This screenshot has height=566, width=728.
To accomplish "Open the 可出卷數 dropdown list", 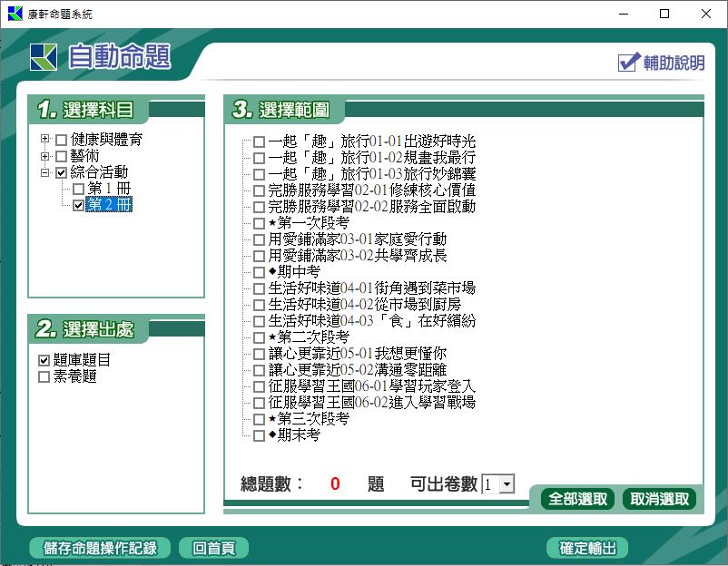I will (507, 485).
